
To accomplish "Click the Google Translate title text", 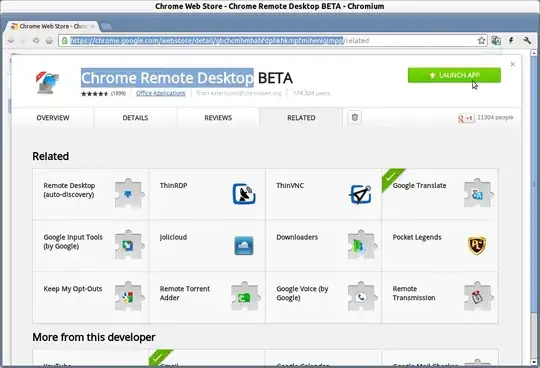I will pos(419,185).
